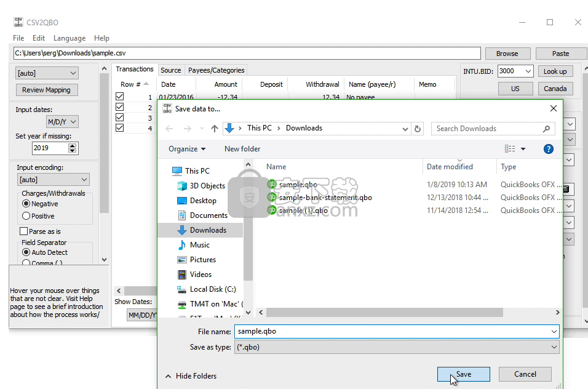The height and width of the screenshot is (389, 588).
Task: Click the Browse button
Action: click(508, 54)
